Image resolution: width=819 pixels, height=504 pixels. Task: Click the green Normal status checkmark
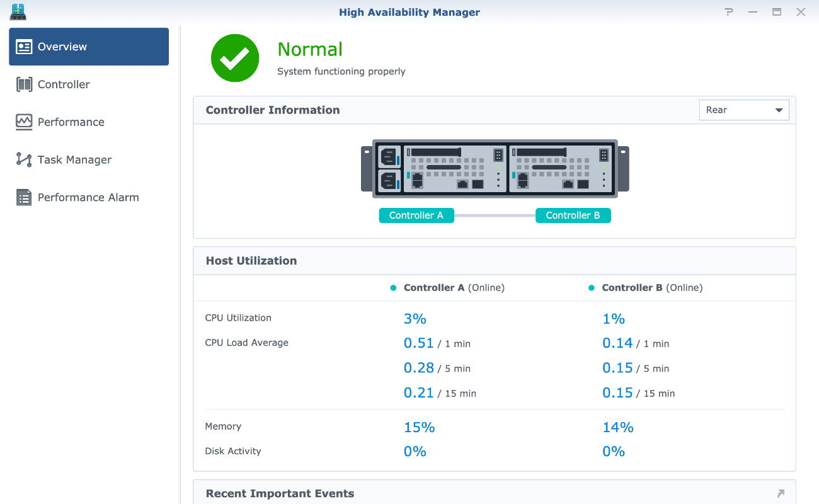click(235, 58)
